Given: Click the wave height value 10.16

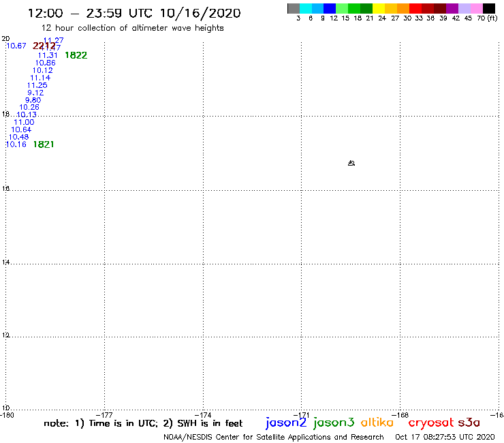Looking at the screenshot, I should click(x=16, y=144).
